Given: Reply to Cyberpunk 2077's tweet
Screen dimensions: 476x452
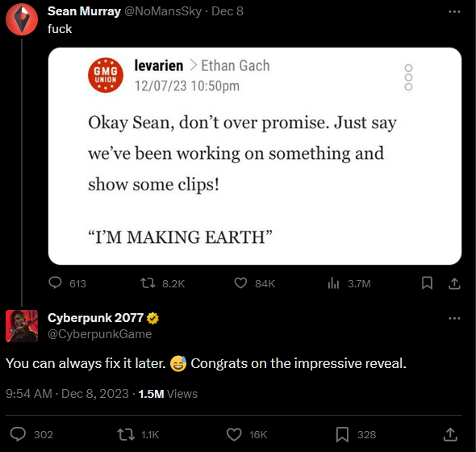Looking at the screenshot, I should click(18, 434).
